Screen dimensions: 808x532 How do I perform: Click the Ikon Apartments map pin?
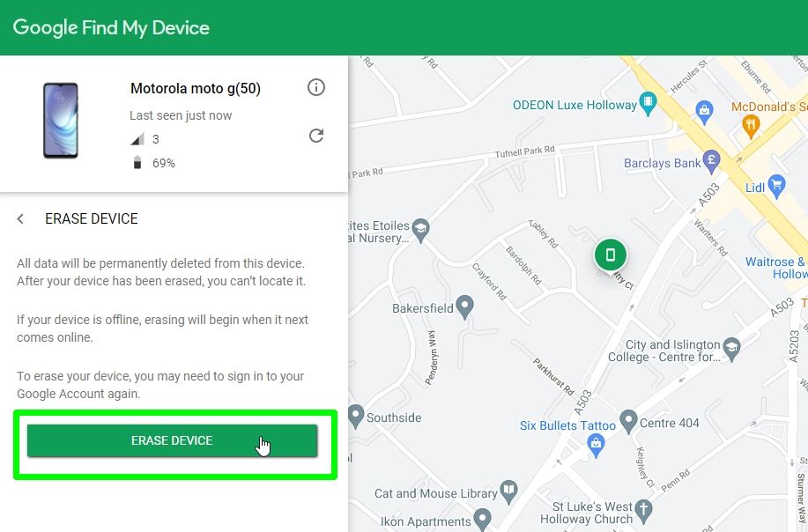pyautogui.click(x=482, y=517)
